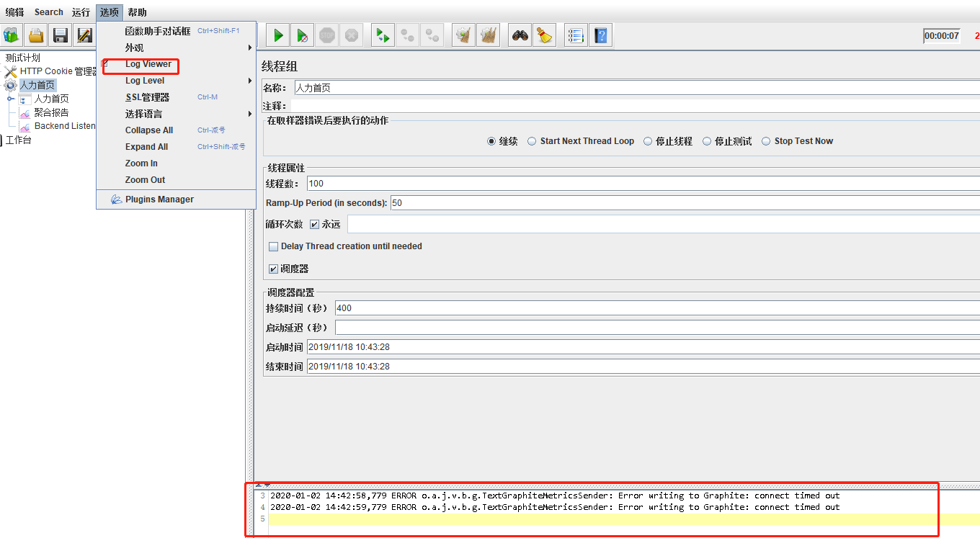Image resolution: width=980 pixels, height=538 pixels.
Task: Clear results with single broom-gear icon
Action: click(463, 35)
